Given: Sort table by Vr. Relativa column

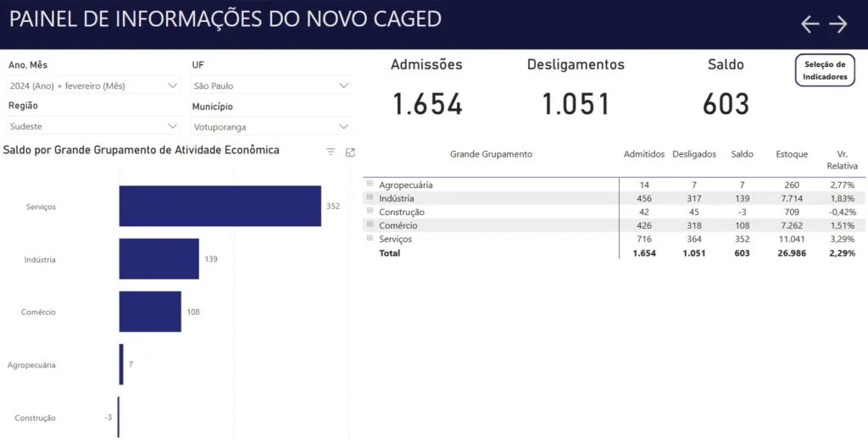Looking at the screenshot, I should [842, 160].
